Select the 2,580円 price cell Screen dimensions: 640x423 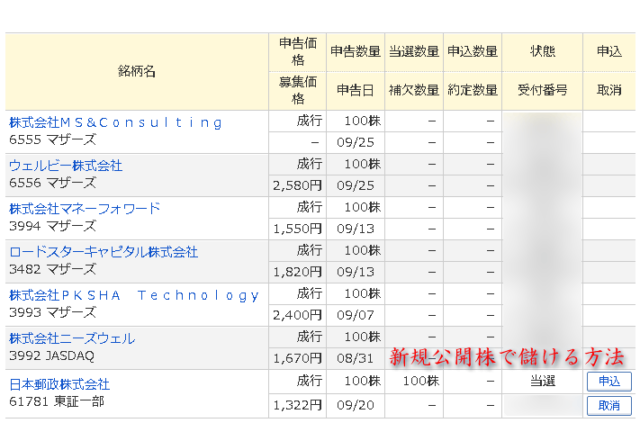click(298, 186)
